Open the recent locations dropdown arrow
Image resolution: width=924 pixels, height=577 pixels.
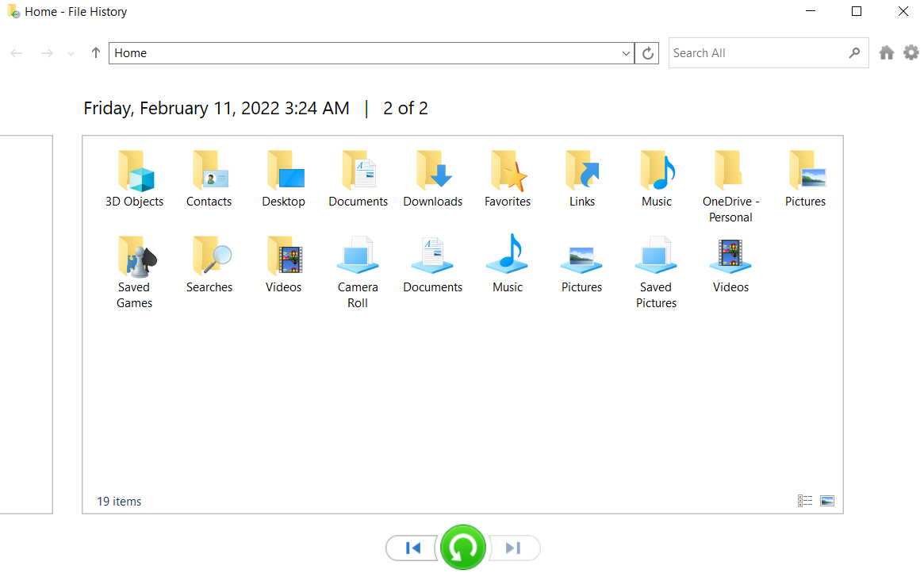pos(71,53)
